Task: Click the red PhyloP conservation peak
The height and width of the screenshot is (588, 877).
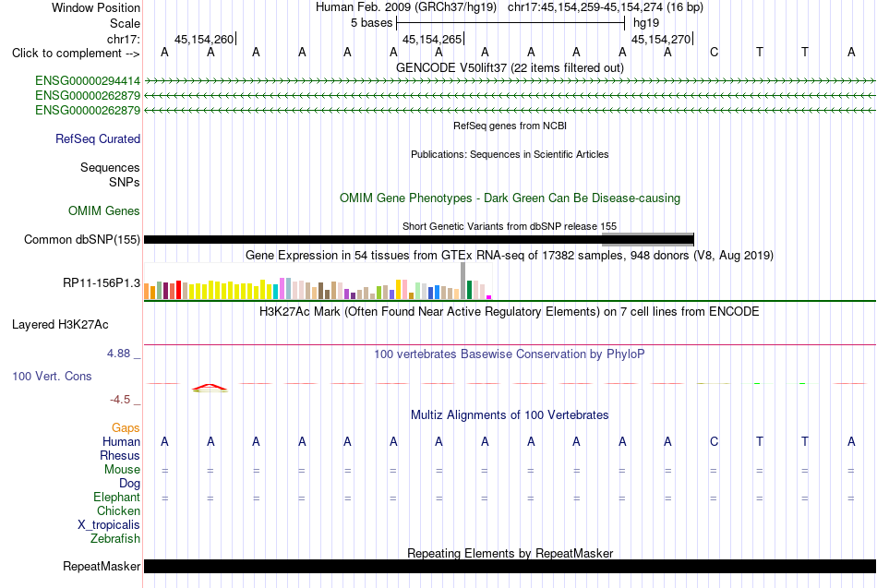Action: tap(210, 387)
